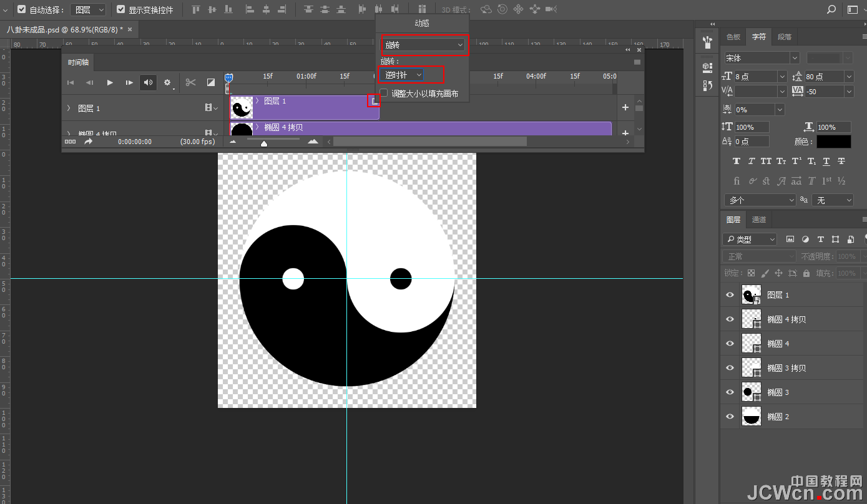The width and height of the screenshot is (867, 504).
Task: Apply superscript text style
Action: pyautogui.click(x=796, y=161)
